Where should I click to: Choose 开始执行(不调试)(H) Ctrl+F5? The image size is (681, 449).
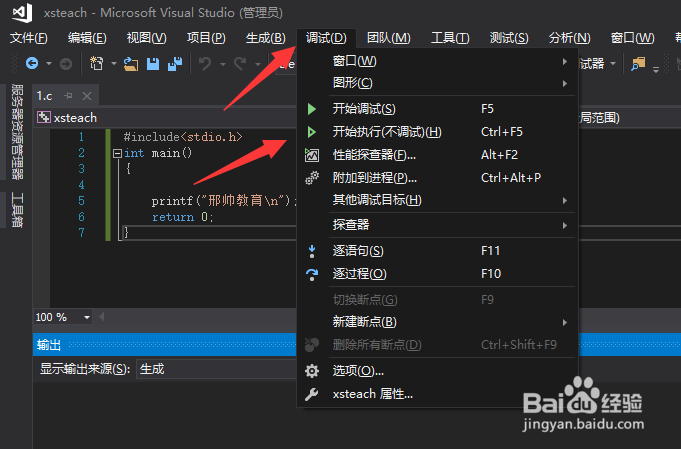pyautogui.click(x=437, y=132)
